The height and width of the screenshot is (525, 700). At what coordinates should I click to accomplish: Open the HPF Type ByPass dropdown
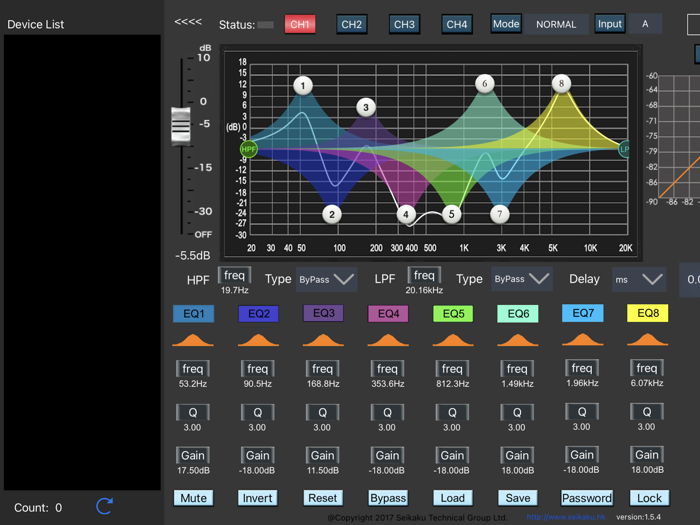pyautogui.click(x=326, y=279)
